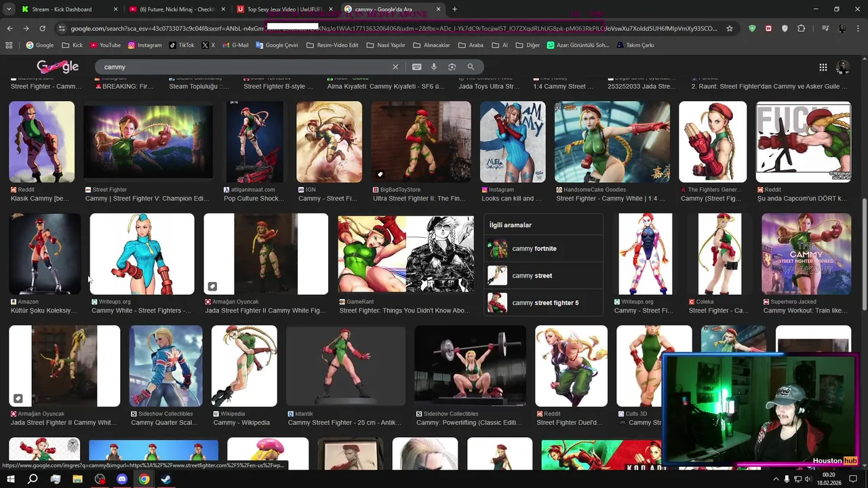Click the cammy search input field
The height and width of the screenshot is (488, 868).
pyautogui.click(x=244, y=67)
